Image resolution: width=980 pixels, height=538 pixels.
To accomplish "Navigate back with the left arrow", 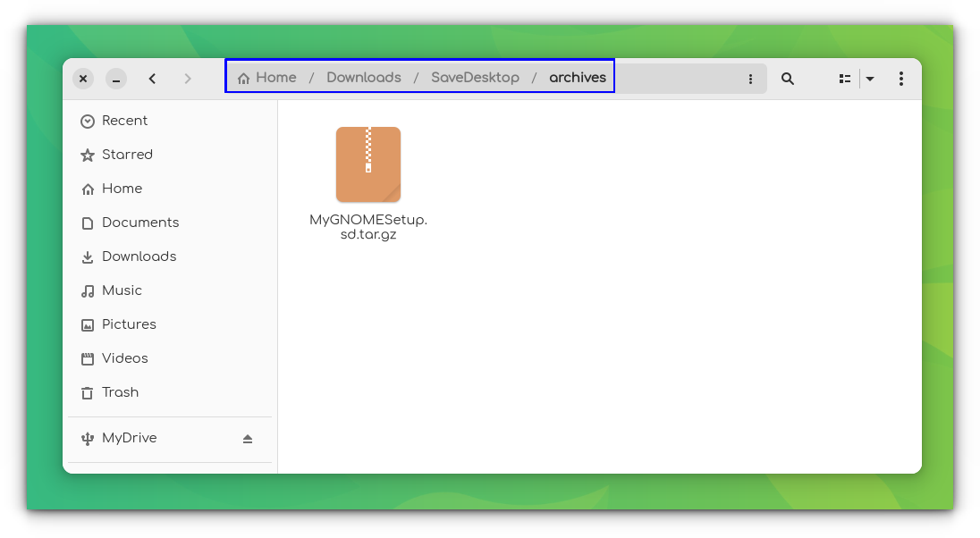I will tap(153, 79).
